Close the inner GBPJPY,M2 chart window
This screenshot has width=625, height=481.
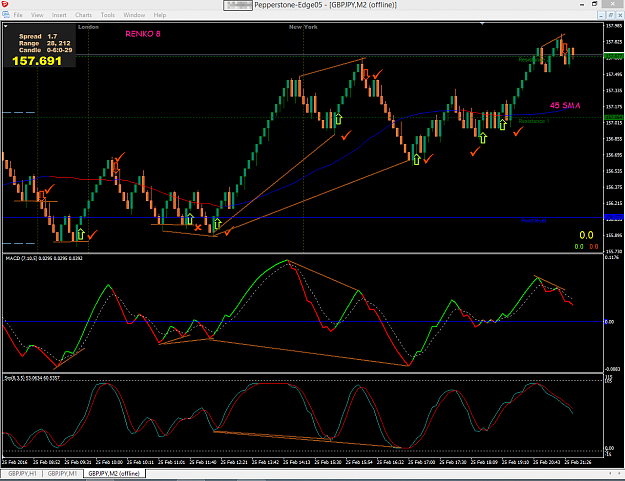620,15
